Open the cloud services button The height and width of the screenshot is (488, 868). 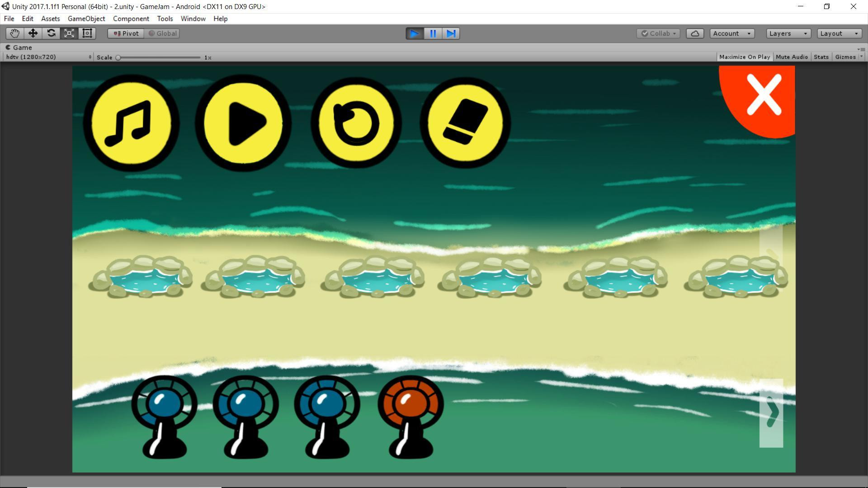695,33
